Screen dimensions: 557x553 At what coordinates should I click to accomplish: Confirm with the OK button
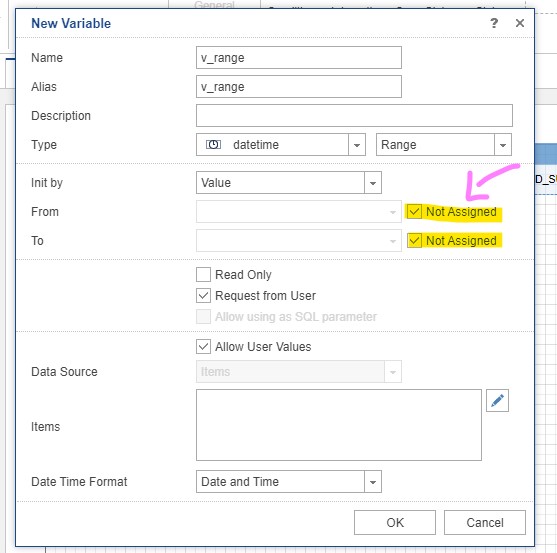[x=395, y=522]
